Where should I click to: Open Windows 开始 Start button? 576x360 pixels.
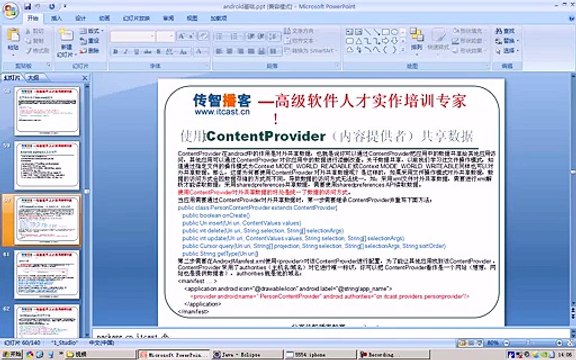[11, 354]
